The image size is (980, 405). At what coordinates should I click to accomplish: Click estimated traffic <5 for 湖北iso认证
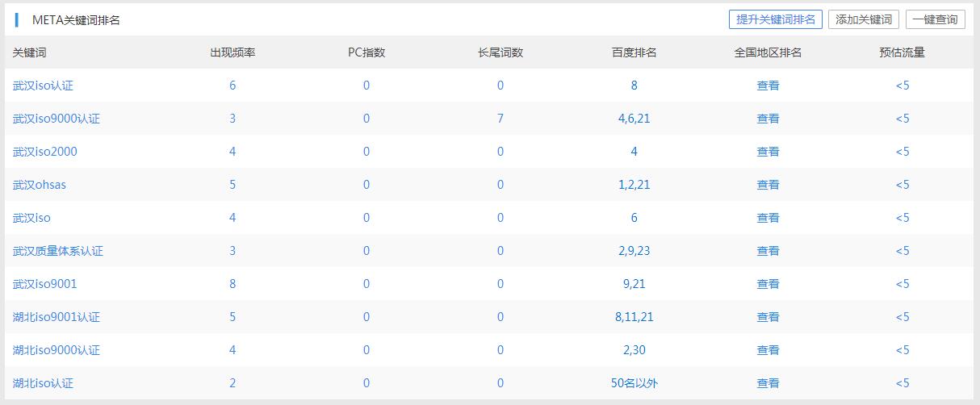[903, 383]
